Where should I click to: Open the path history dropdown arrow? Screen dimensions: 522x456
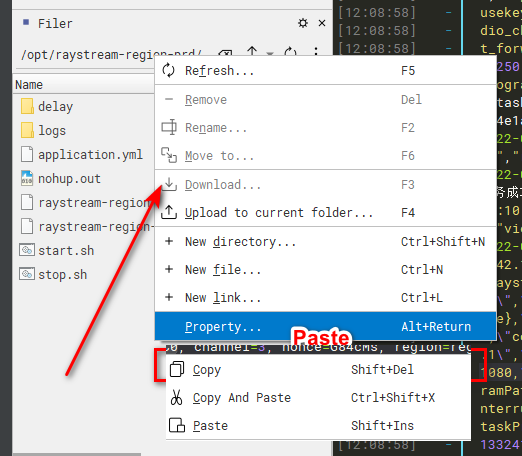point(270,53)
